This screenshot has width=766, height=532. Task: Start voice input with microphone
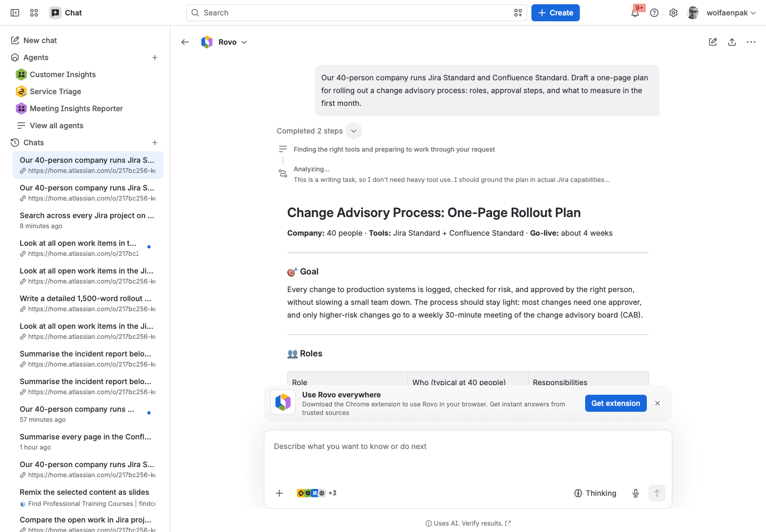click(636, 493)
